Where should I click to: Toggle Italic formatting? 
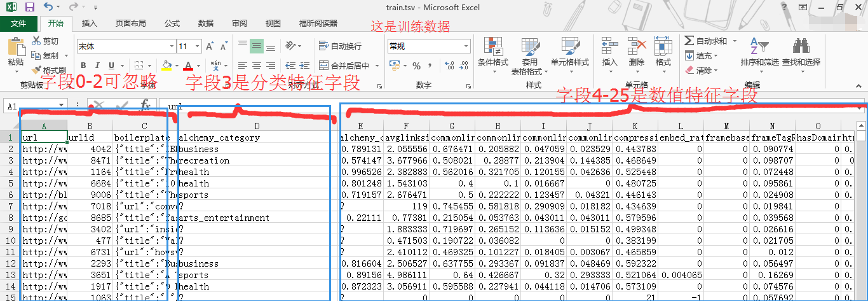pos(98,66)
